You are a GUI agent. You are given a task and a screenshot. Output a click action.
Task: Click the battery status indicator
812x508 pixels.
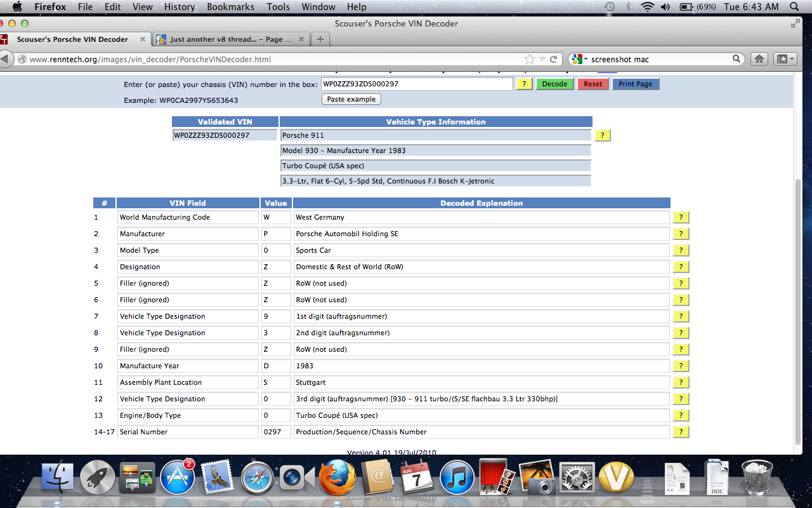click(x=698, y=7)
